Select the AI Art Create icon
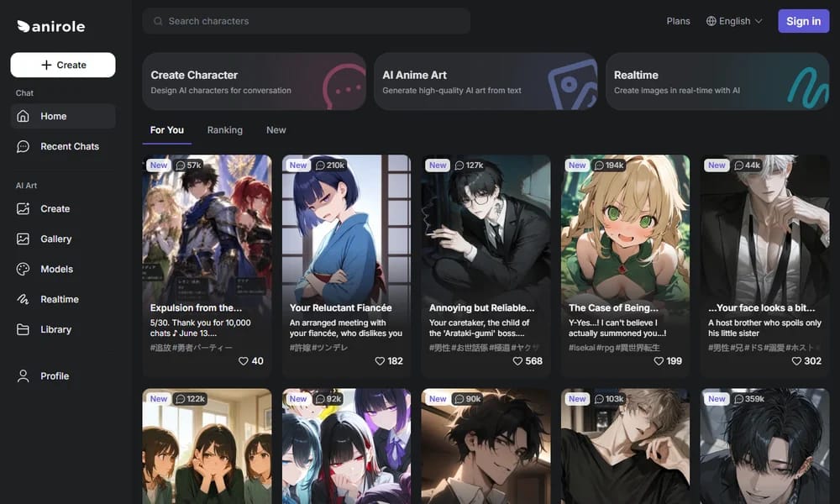 pos(23,209)
